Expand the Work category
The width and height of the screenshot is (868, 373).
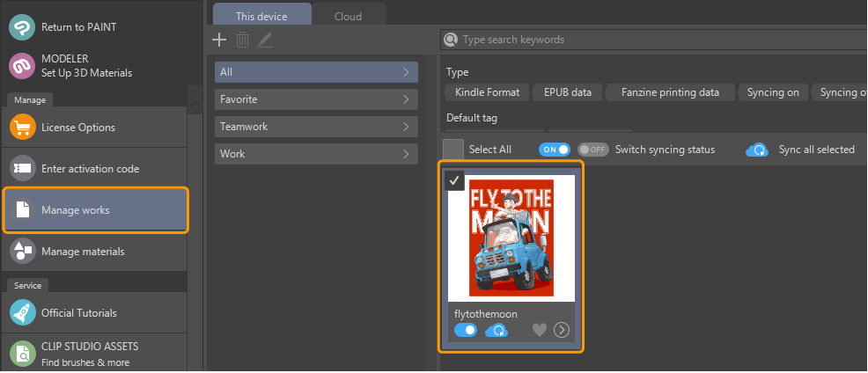pos(316,154)
